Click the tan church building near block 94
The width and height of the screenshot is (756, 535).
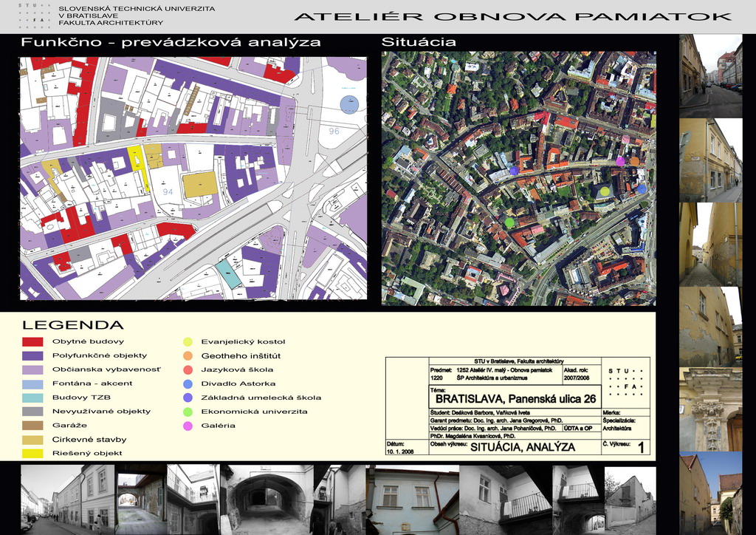tap(199, 184)
